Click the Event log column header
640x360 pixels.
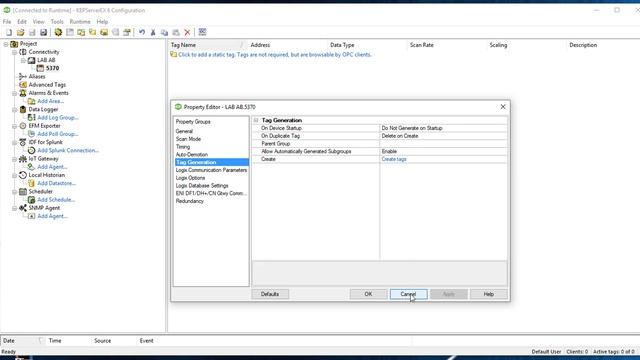click(x=146, y=341)
